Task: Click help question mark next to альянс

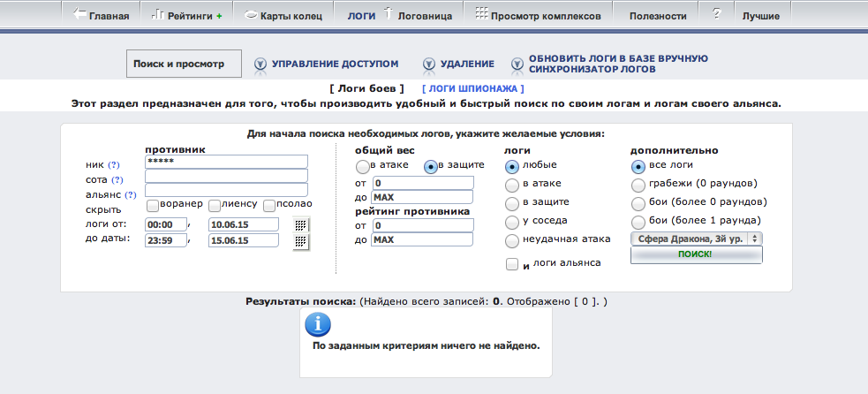Action: (131, 195)
